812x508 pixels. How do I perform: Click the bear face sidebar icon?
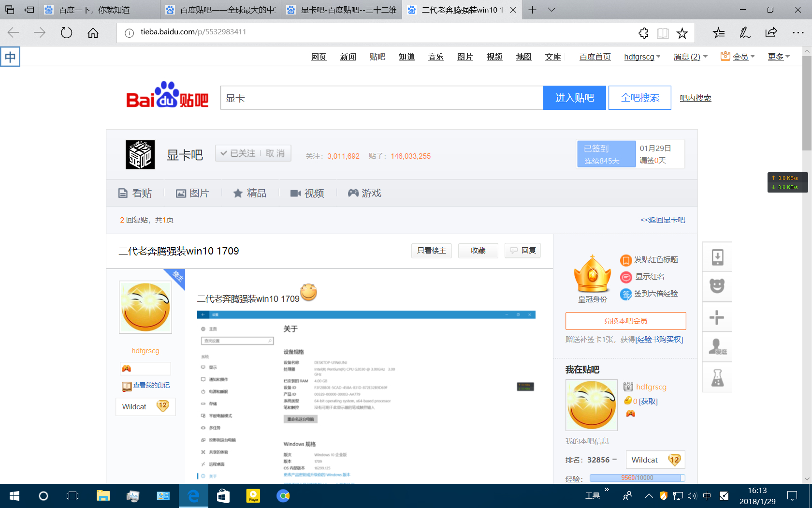(x=717, y=286)
